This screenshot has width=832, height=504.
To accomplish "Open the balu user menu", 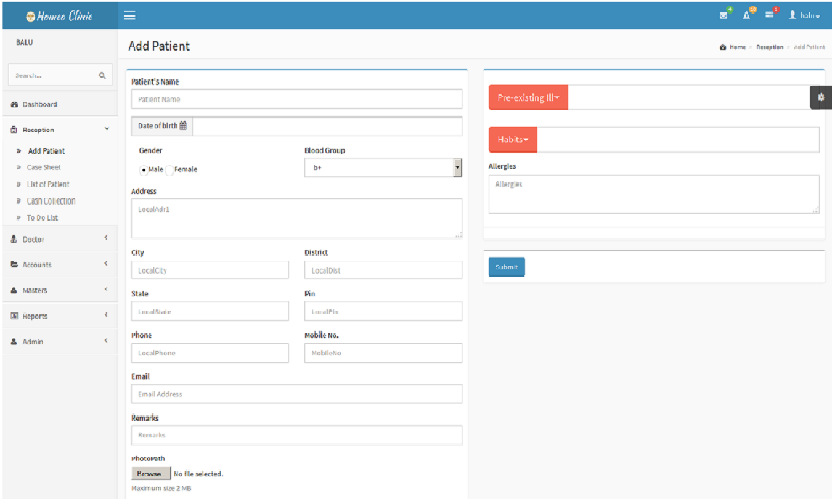I will click(804, 15).
